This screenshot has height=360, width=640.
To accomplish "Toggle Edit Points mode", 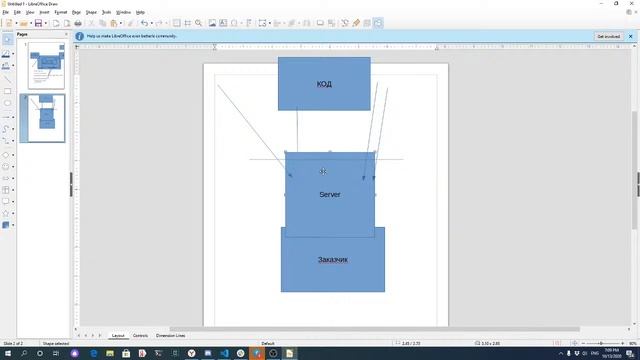I will point(345,23).
